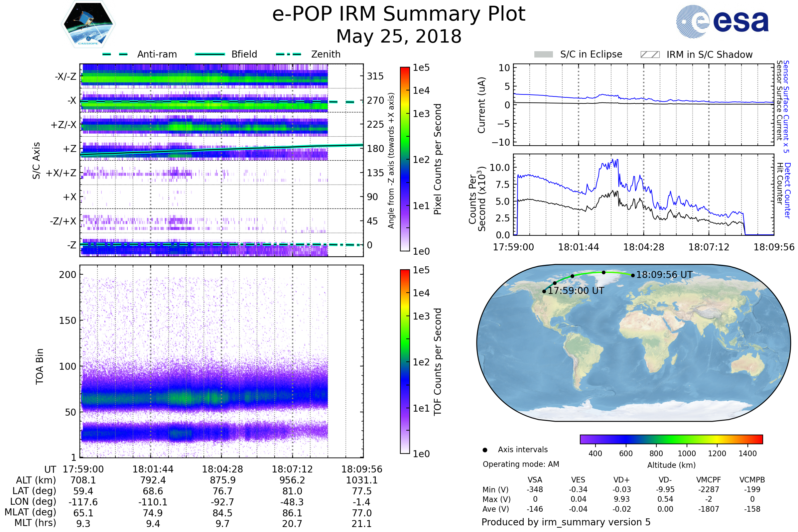The image size is (798, 532).
Task: Click the VSA column header in voltage table
Action: 535,480
